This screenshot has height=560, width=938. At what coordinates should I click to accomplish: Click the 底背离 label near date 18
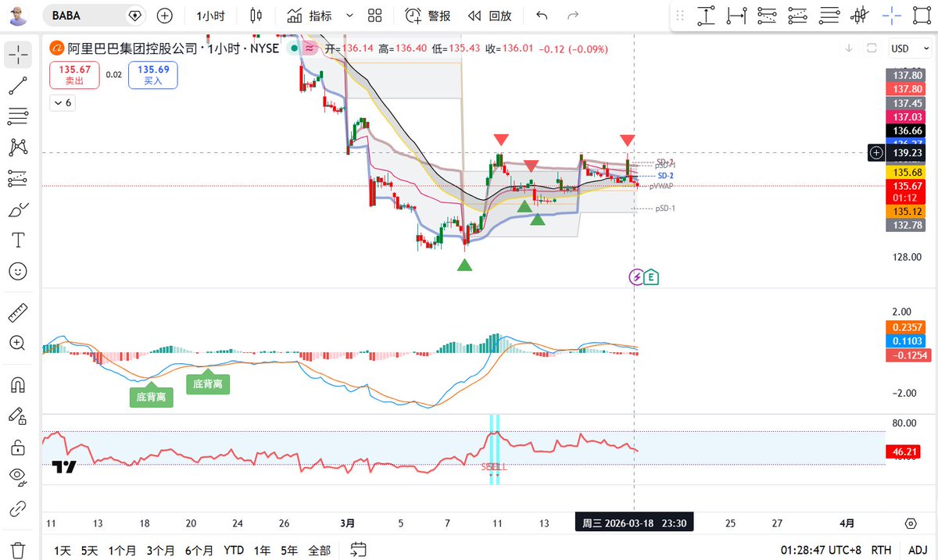(152, 396)
